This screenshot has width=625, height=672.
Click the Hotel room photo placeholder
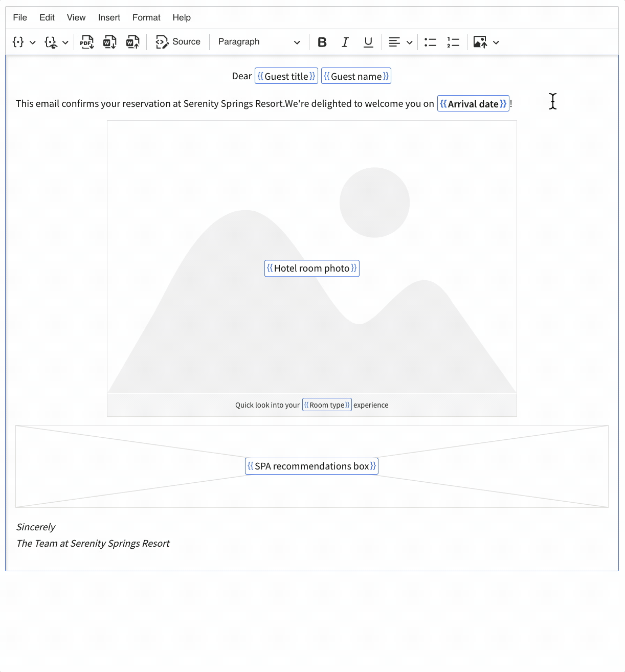[x=311, y=268]
